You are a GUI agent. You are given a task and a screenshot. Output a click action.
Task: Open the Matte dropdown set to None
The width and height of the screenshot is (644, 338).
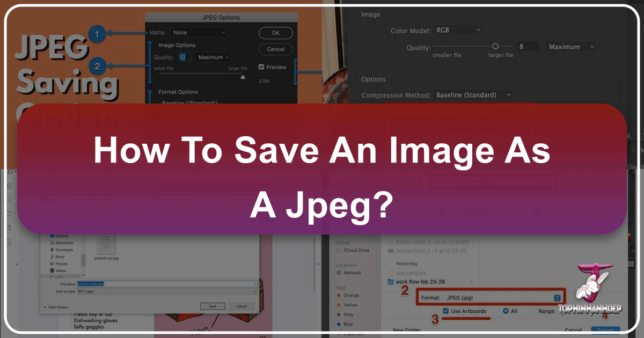click(197, 32)
